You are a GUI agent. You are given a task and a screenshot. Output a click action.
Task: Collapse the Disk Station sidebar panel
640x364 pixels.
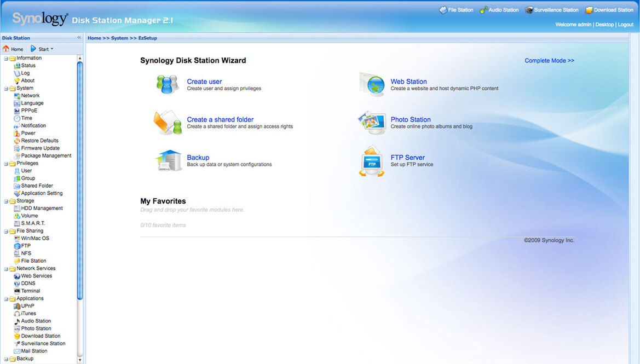tap(79, 38)
